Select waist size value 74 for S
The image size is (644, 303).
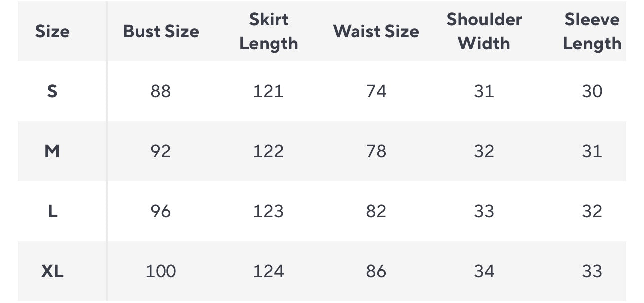(376, 91)
